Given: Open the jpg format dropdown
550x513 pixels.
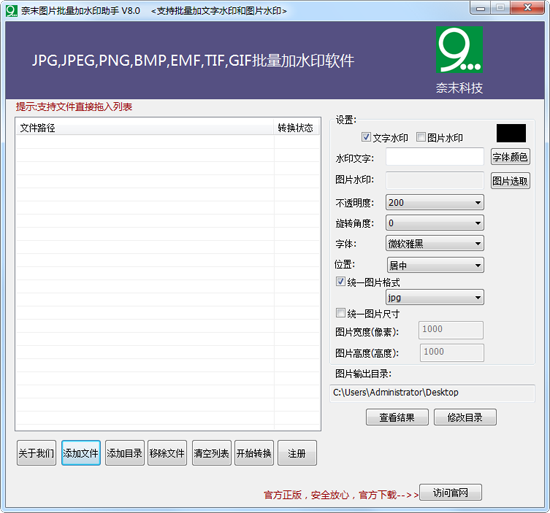Looking at the screenshot, I should tap(435, 297).
